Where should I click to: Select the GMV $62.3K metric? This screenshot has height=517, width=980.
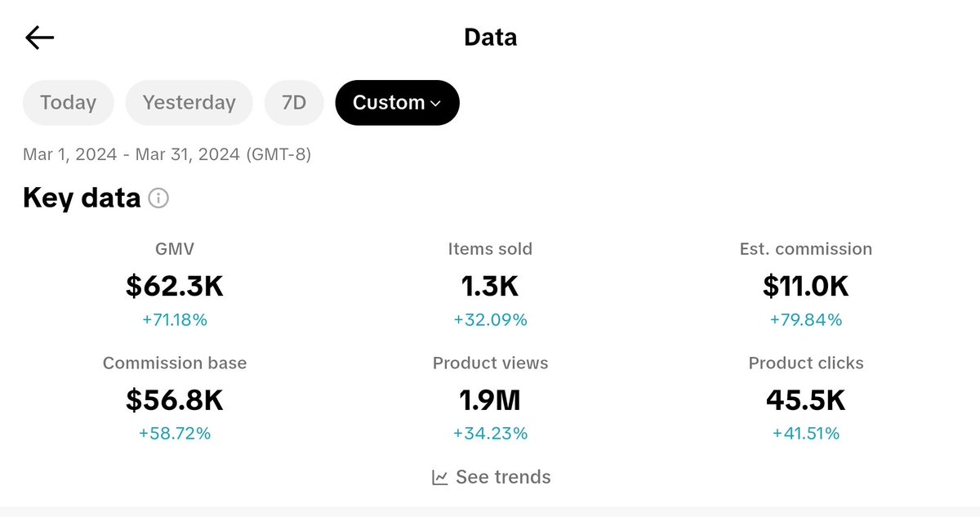click(175, 284)
